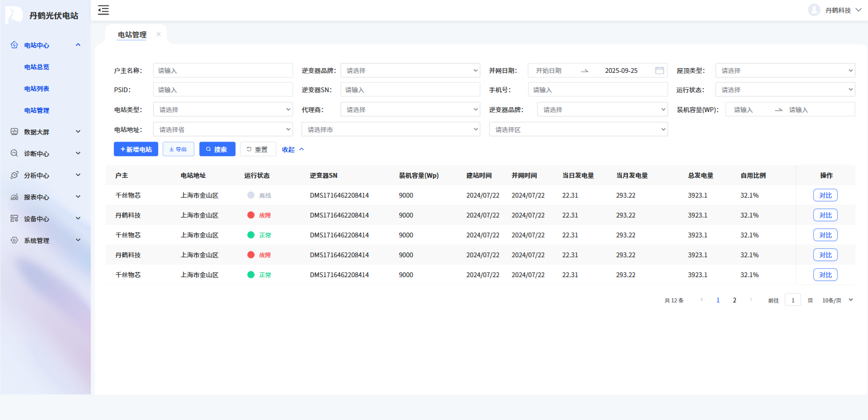Screen dimensions: 868x420
Task: Click the calendar icon in date field
Action: pyautogui.click(x=659, y=71)
